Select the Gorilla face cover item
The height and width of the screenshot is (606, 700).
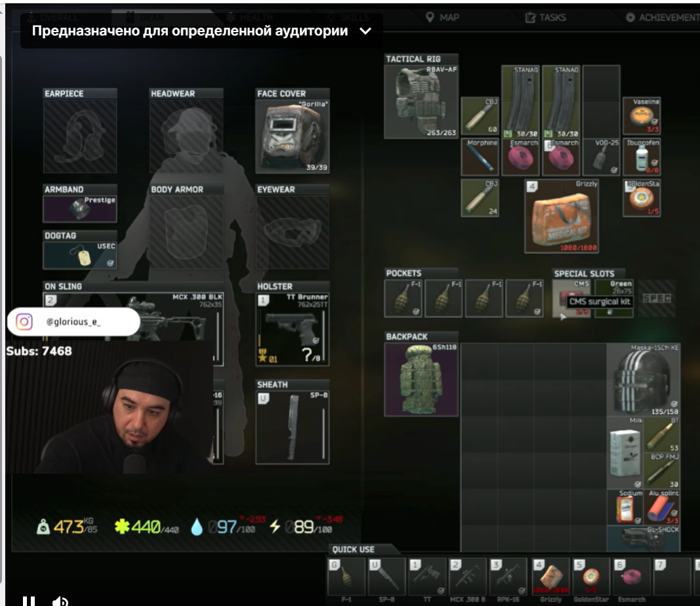[293, 136]
